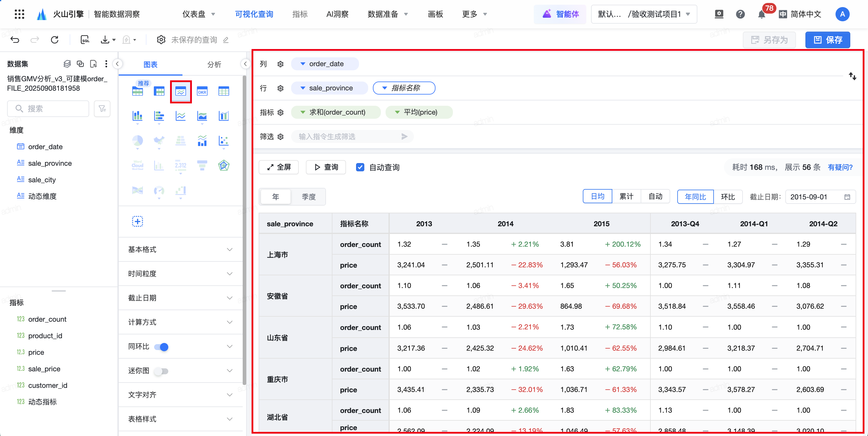
Task: Click the 有疑问? link
Action: click(x=840, y=167)
